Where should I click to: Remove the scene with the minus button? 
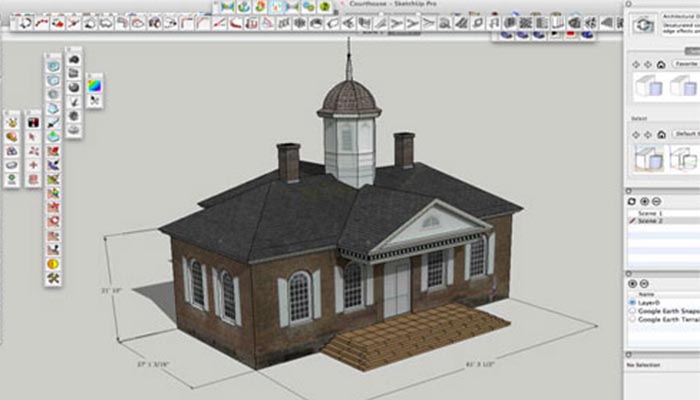point(656,202)
